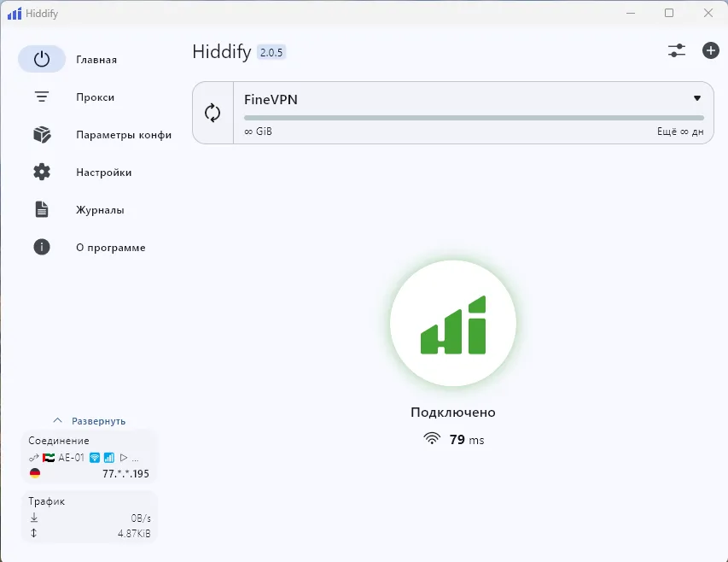The width and height of the screenshot is (728, 562).
Task: Toggle the VPN connection with big button
Action: pos(452,323)
